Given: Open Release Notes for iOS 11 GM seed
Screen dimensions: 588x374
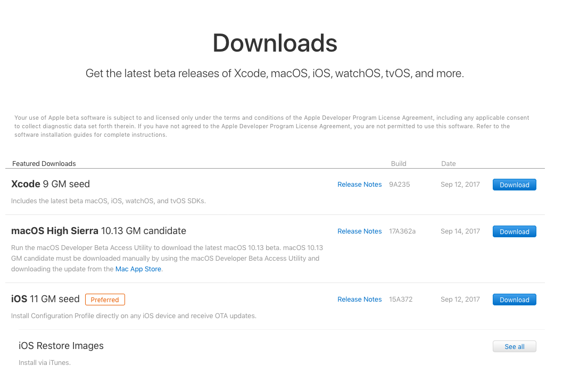Looking at the screenshot, I should (359, 300).
